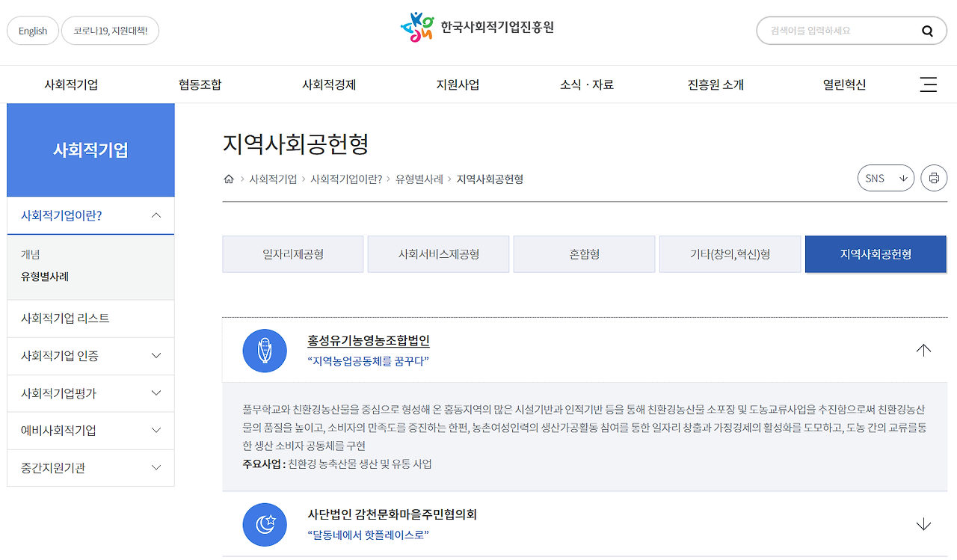
Task: Click the home icon in the breadcrumb
Action: [229, 179]
